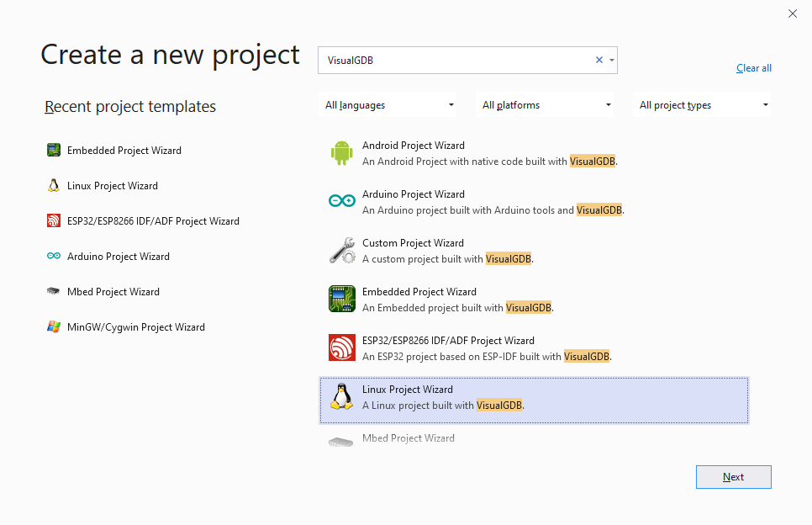Close the Create a new project dialog

[792, 13]
